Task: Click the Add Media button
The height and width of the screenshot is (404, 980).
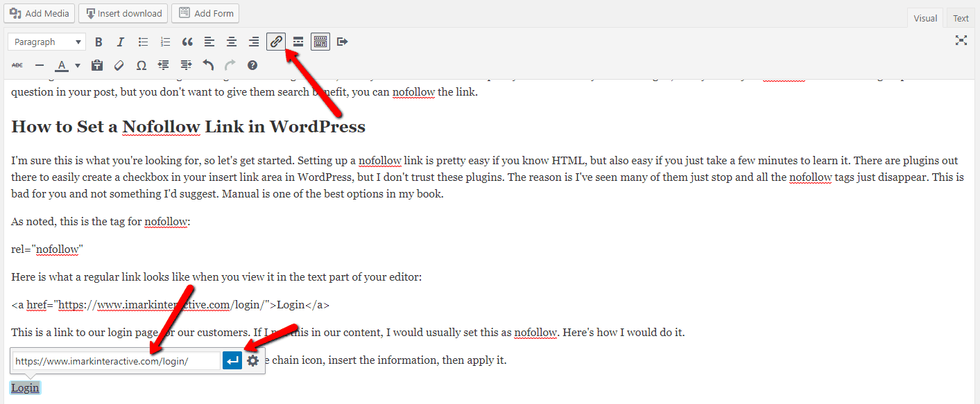Action: [39, 13]
